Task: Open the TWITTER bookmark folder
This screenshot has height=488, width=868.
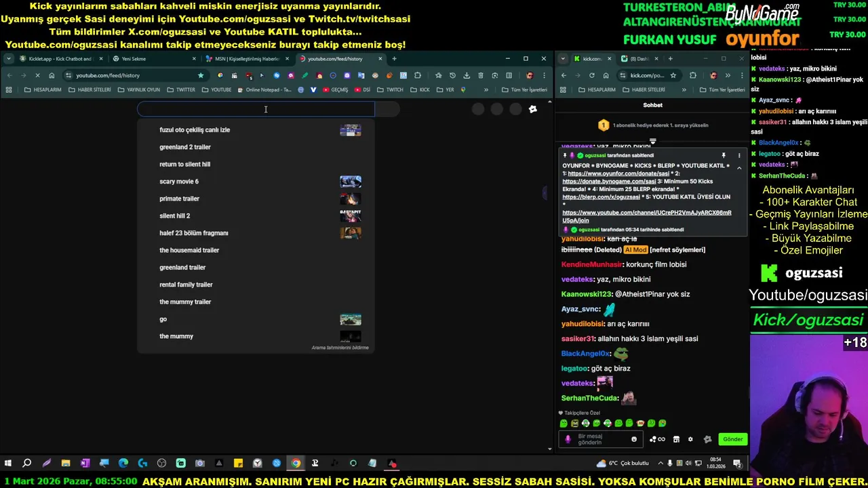Action: tap(181, 89)
